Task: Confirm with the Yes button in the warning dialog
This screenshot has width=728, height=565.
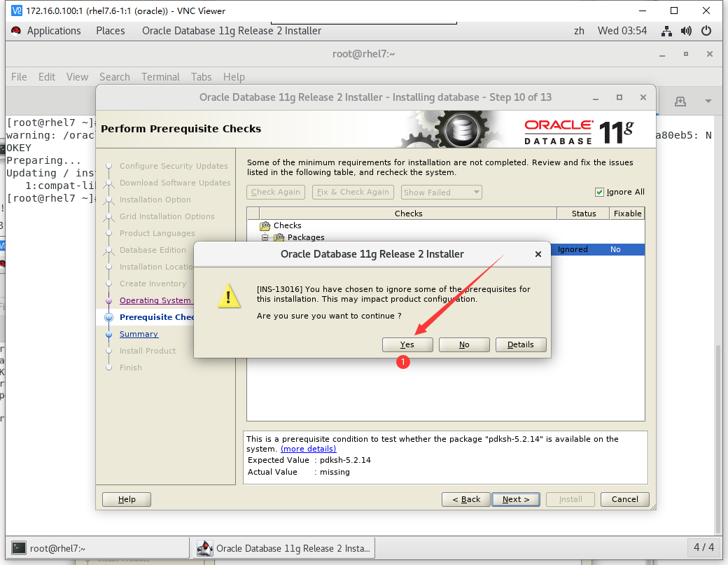Action: [x=407, y=344]
